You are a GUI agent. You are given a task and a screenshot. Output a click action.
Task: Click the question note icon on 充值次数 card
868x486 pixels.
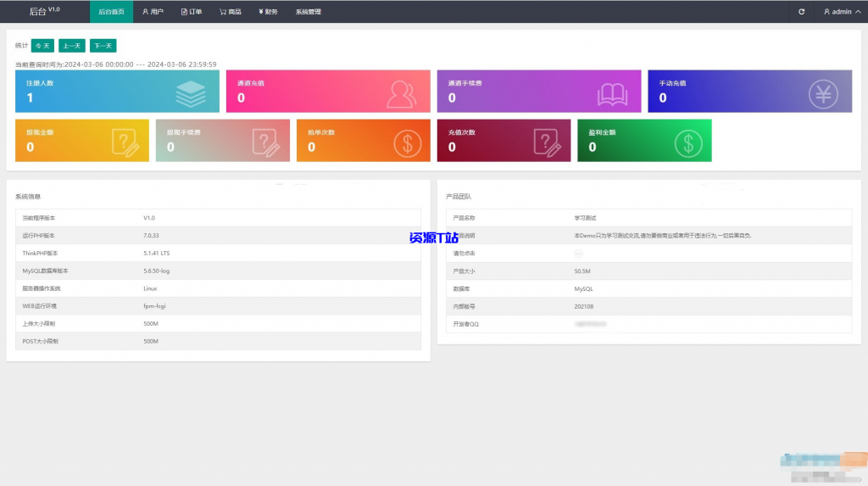click(548, 142)
